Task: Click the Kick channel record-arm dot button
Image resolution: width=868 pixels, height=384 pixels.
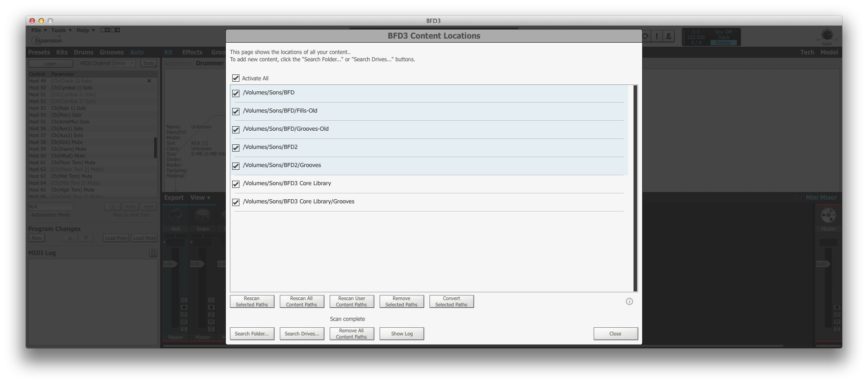Action: click(184, 307)
